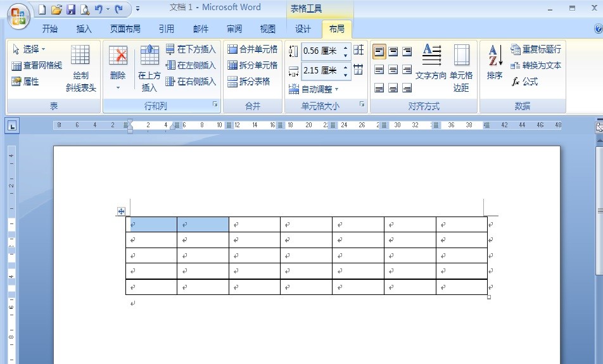The image size is (603, 364).
Task: Open the 邮件 tab
Action: (x=200, y=29)
